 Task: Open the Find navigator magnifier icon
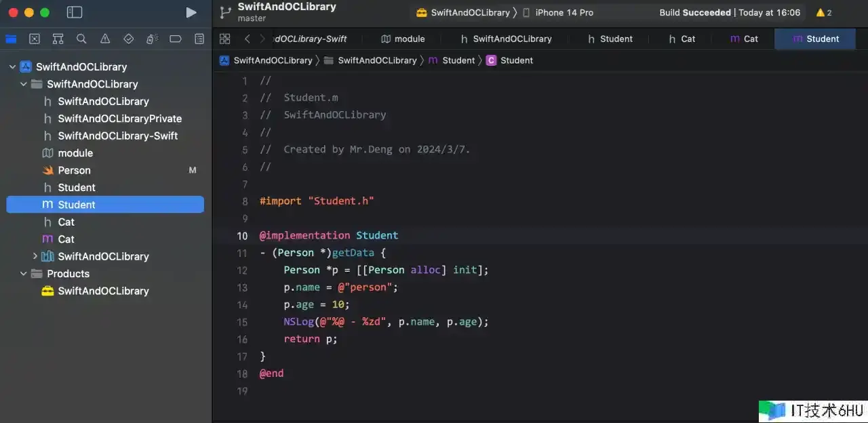[81, 39]
